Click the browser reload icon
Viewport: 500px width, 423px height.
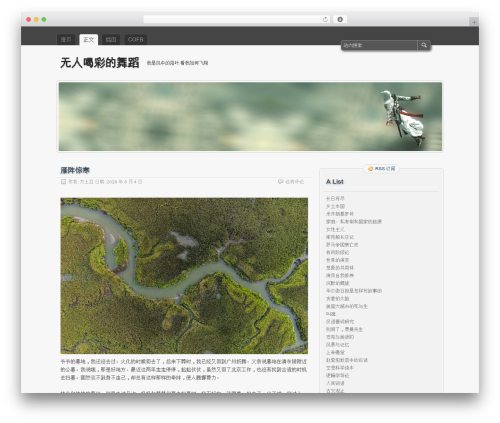[x=325, y=19]
